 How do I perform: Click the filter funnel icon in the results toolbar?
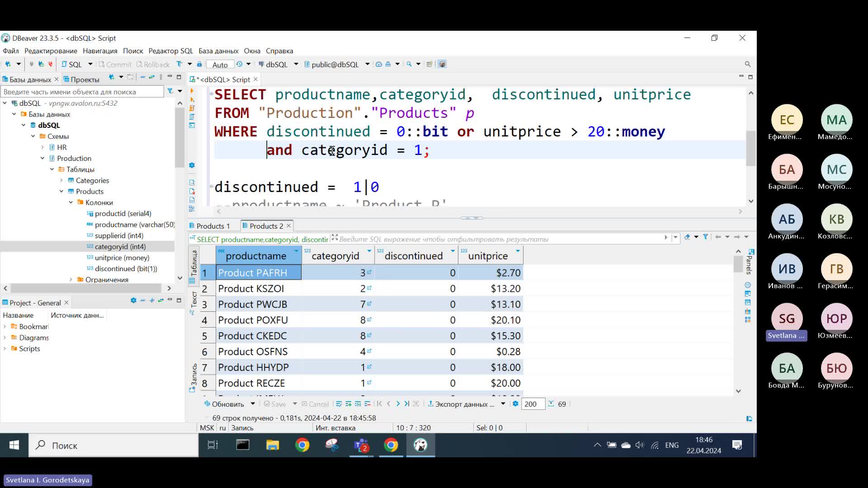point(705,237)
